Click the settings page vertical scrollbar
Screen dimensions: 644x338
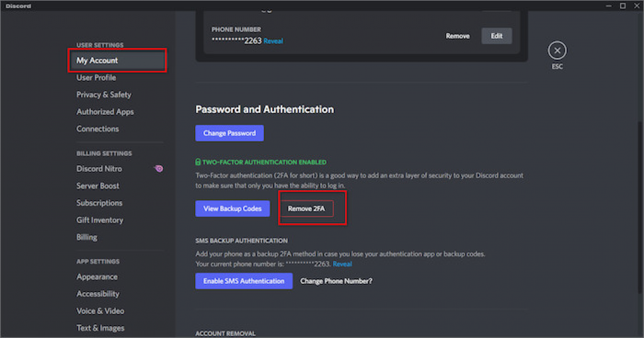tap(640, 207)
